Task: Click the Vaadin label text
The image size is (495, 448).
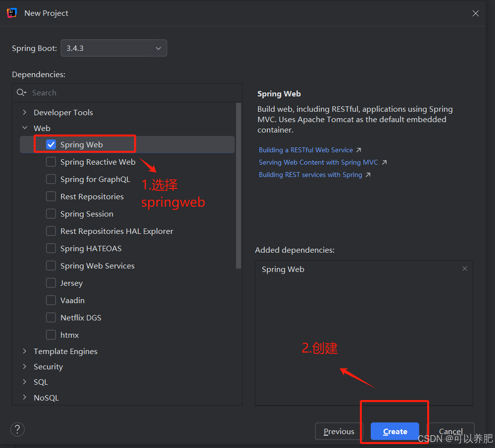Action: click(72, 301)
